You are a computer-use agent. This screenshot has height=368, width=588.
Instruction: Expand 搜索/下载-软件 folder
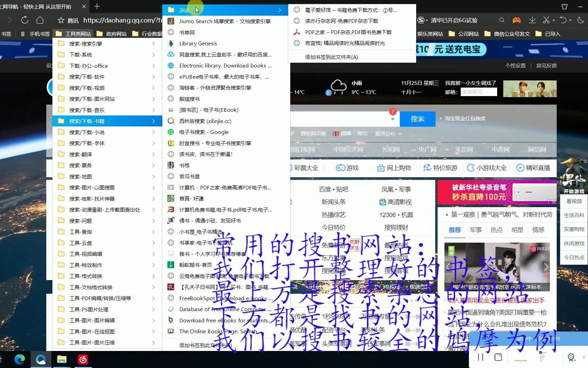(107, 77)
